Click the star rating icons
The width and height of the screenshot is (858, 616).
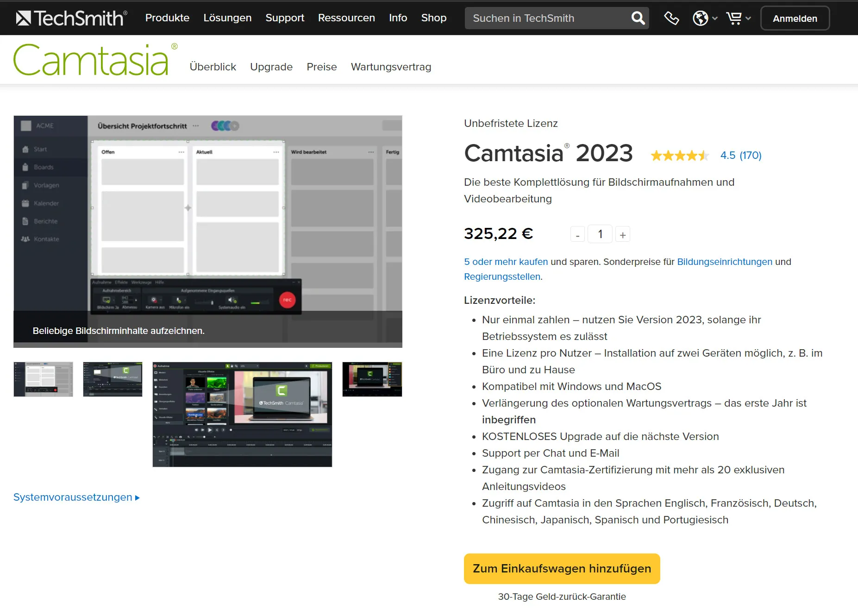click(x=679, y=156)
